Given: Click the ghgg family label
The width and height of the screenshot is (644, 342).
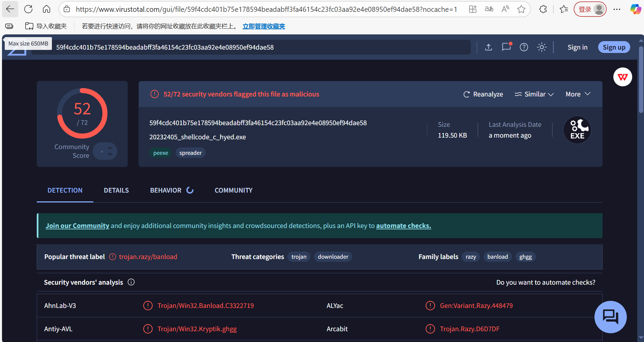Looking at the screenshot, I should pyautogui.click(x=525, y=257).
